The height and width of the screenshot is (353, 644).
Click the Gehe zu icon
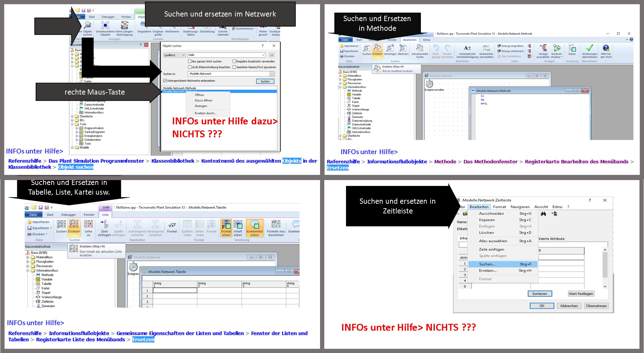[x=89, y=228]
